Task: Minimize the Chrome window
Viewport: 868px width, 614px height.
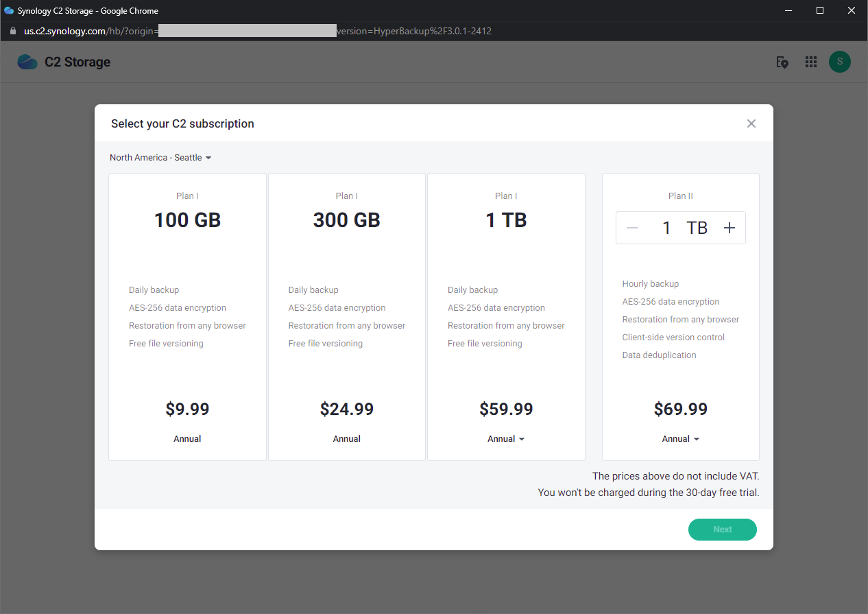Action: click(788, 10)
